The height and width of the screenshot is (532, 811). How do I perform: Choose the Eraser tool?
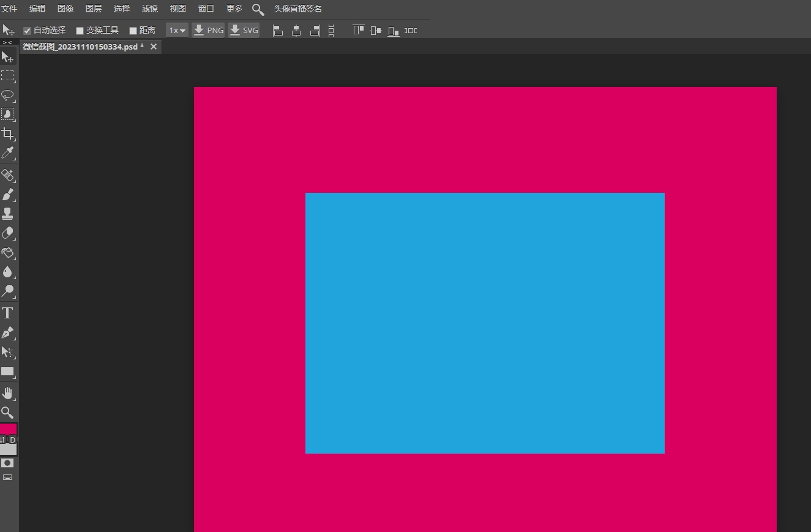[8, 233]
